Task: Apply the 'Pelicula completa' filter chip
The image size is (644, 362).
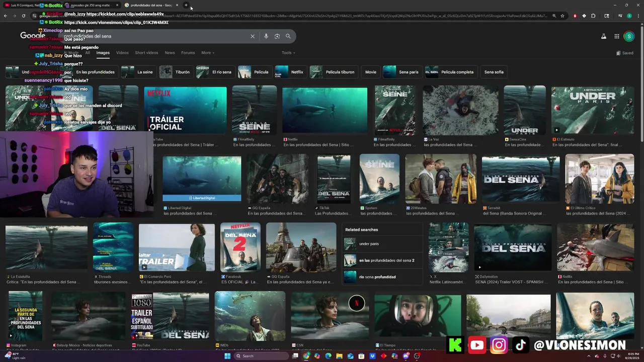Action: tap(451, 72)
